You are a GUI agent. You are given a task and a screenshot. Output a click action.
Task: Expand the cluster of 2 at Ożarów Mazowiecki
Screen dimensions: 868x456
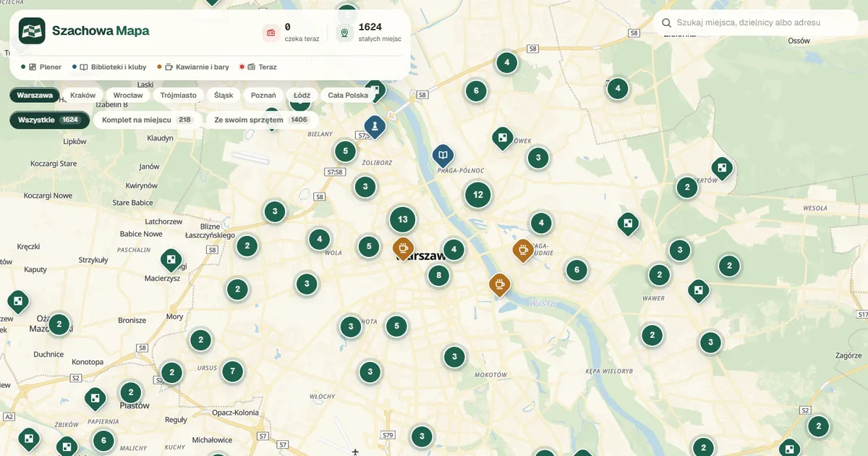coord(59,324)
